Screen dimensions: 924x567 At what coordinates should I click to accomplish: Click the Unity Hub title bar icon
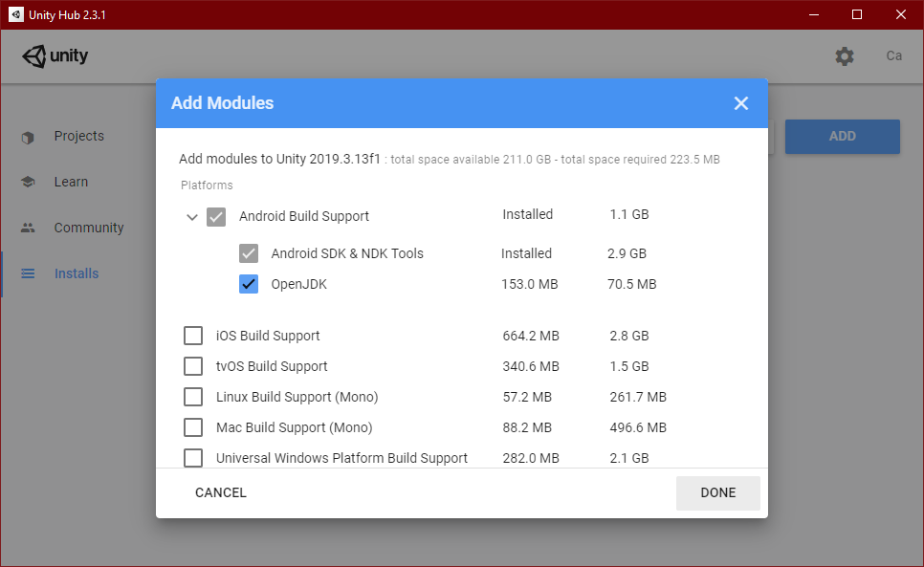point(16,14)
